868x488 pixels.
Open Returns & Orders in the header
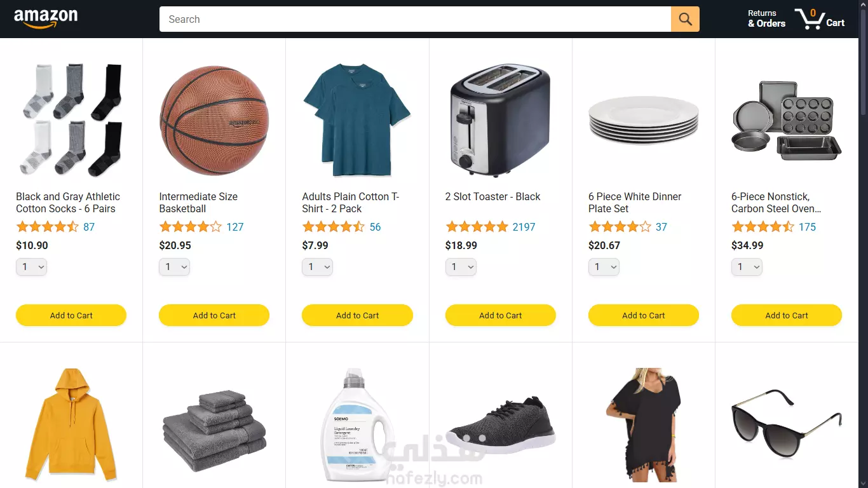coord(766,18)
